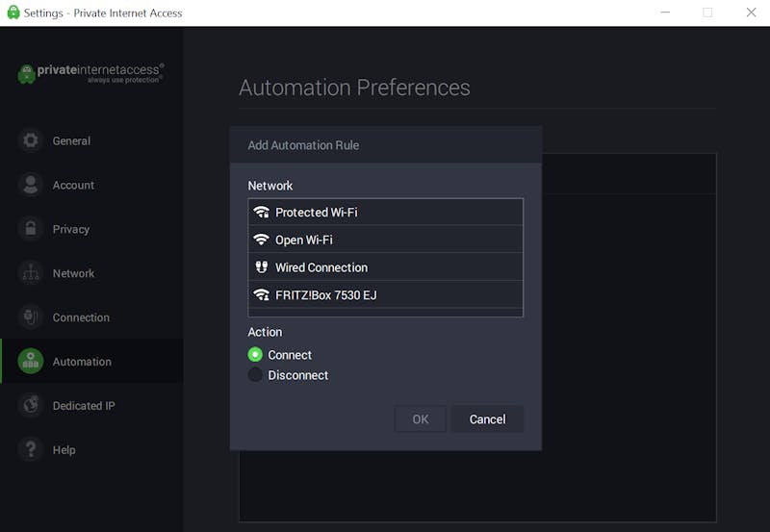Click the Connection plug icon
The height and width of the screenshot is (532, 770).
click(x=31, y=317)
